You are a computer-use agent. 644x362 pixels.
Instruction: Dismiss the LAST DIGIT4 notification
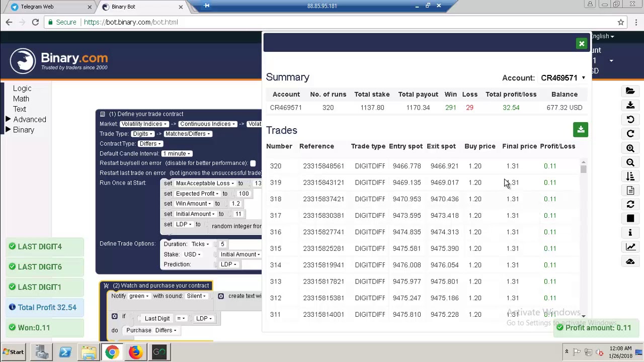[x=45, y=247]
